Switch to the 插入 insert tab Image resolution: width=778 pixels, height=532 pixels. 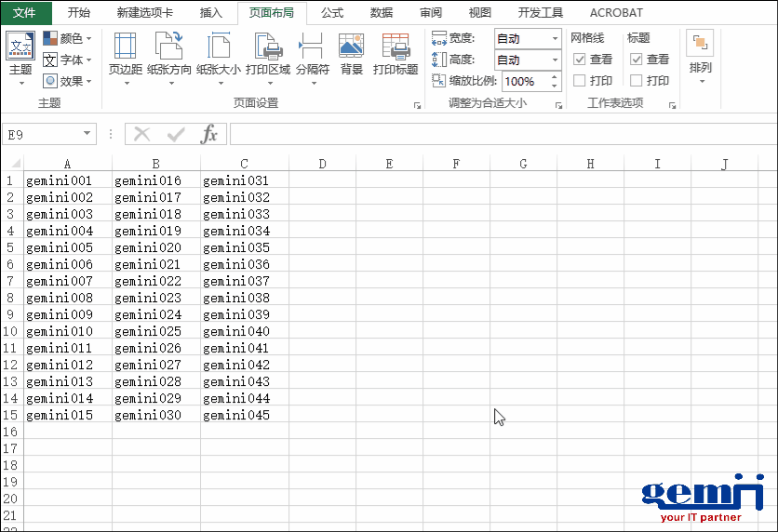tap(211, 12)
